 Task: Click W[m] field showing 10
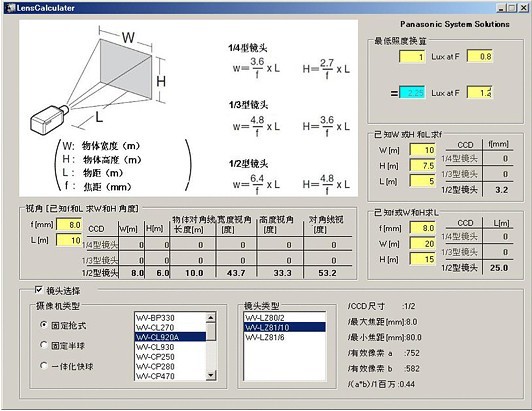tap(422, 150)
